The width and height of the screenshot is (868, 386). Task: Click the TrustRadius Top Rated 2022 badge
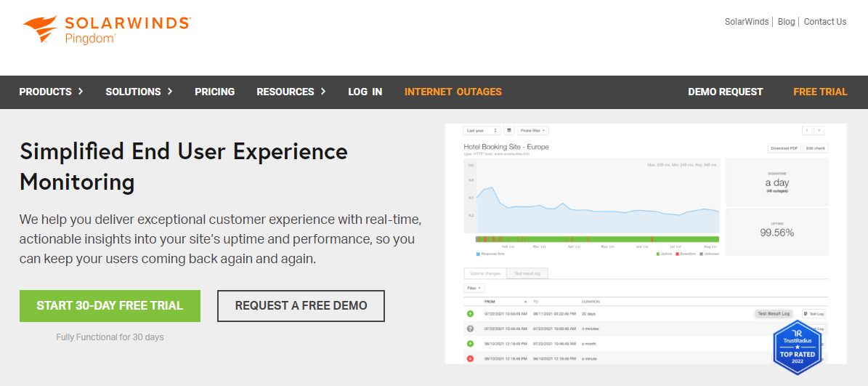(x=797, y=347)
